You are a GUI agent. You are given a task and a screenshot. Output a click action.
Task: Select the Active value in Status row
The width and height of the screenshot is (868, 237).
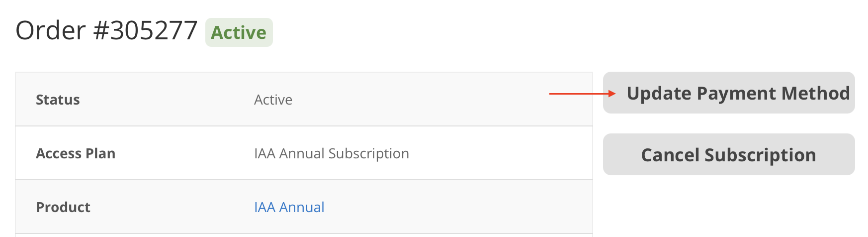273,100
